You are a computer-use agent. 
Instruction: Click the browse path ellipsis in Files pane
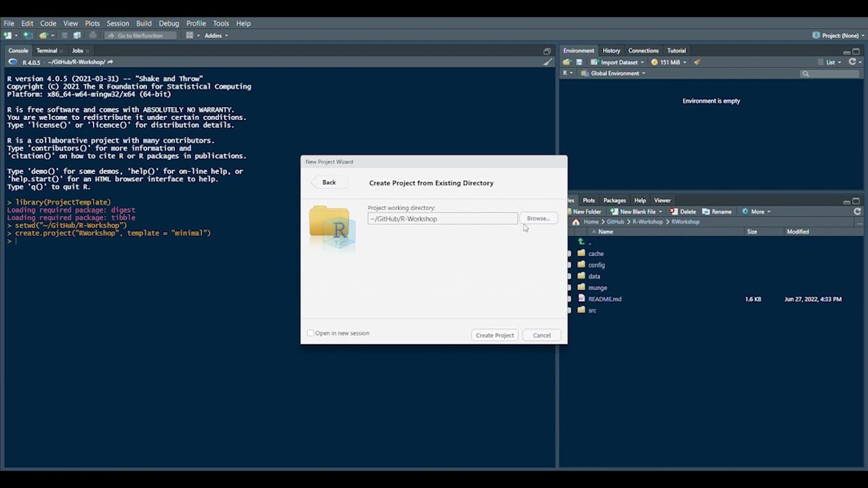pos(859,222)
